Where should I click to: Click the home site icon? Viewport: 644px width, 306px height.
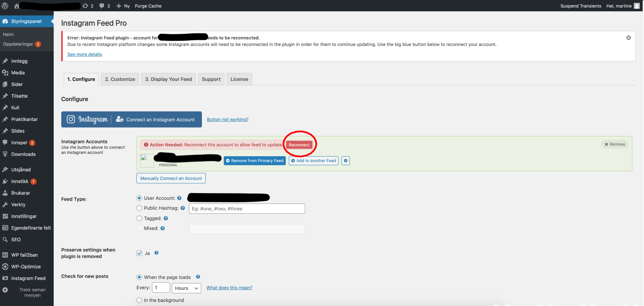[x=16, y=6]
